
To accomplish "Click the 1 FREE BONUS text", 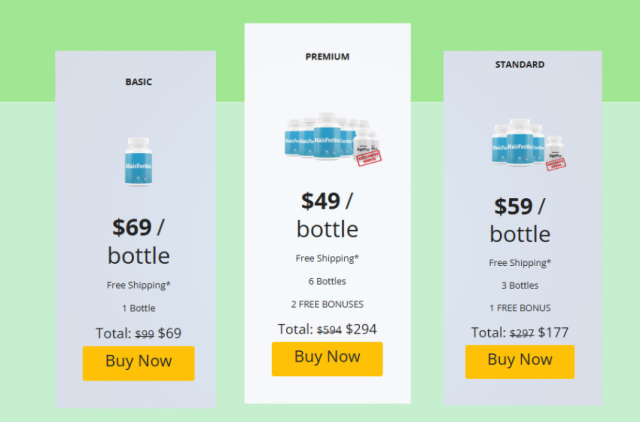I will tap(520, 308).
